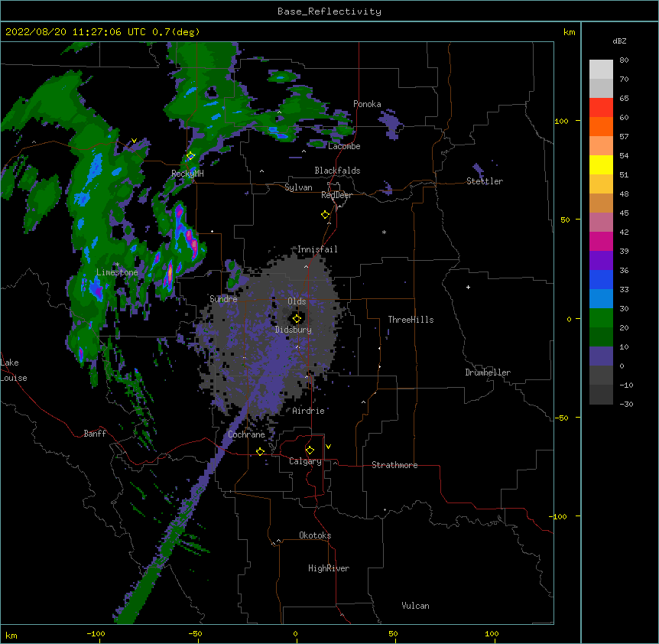Click the Airdrie label

309,411
